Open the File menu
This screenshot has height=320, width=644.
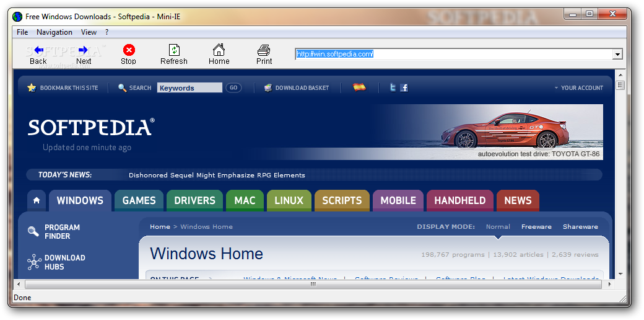22,32
